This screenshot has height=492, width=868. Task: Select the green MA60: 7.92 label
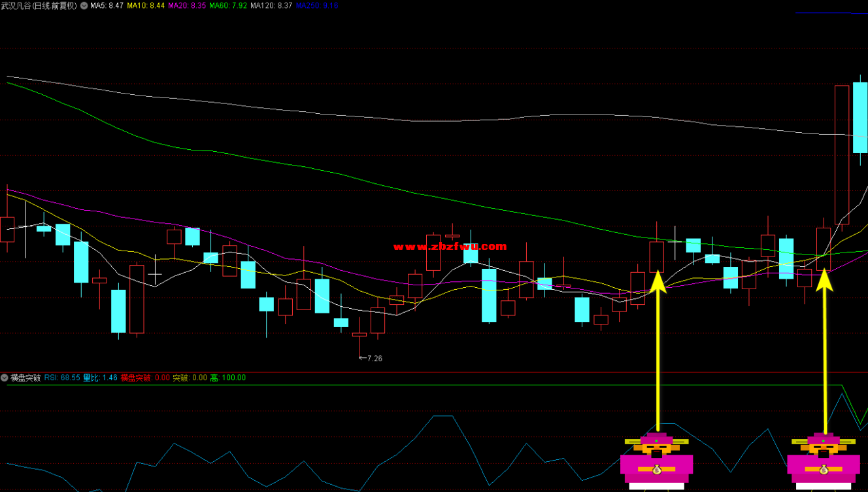(228, 5)
